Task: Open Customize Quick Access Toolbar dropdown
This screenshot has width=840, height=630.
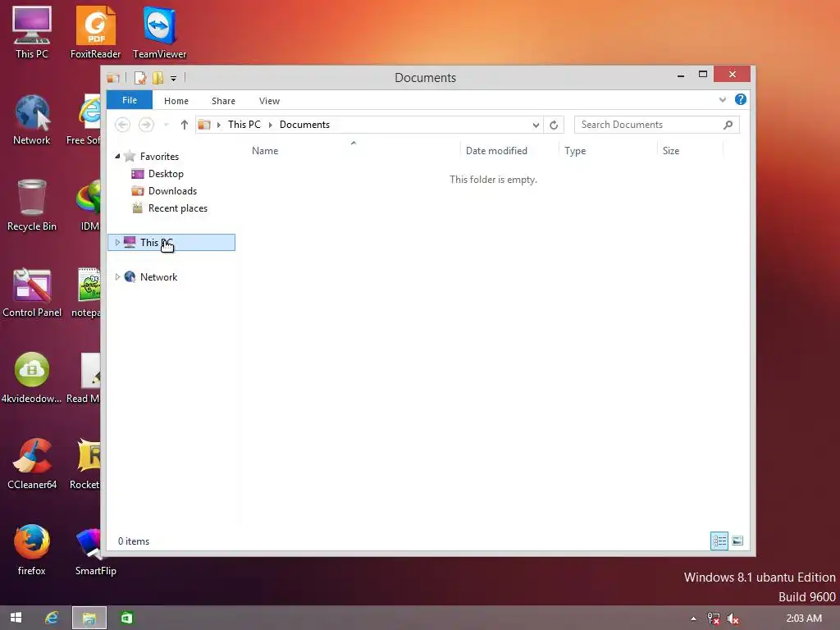Action: [x=174, y=79]
